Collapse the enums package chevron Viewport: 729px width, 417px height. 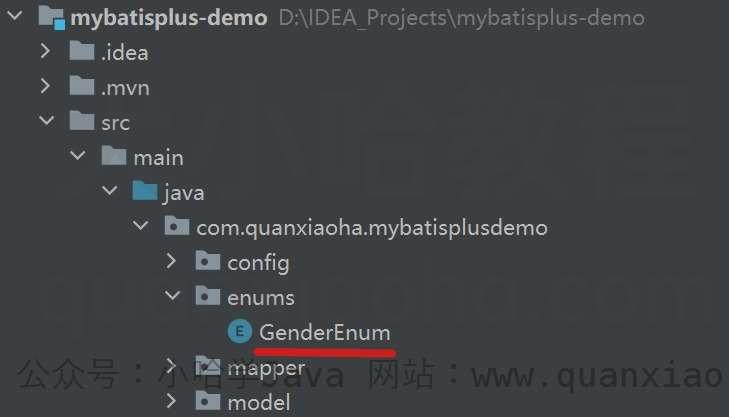(172, 296)
